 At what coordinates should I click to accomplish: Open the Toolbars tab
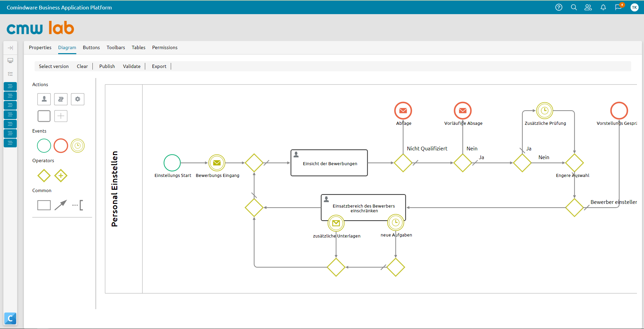click(116, 47)
